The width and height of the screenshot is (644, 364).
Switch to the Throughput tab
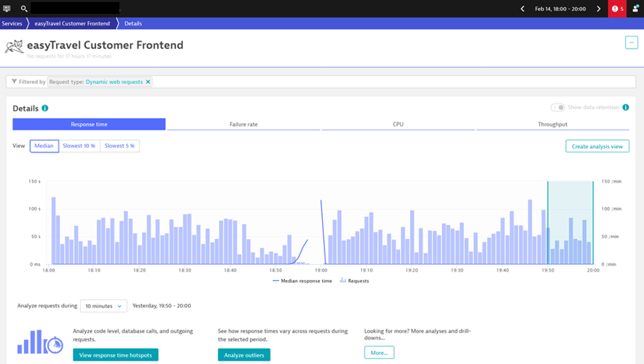552,124
